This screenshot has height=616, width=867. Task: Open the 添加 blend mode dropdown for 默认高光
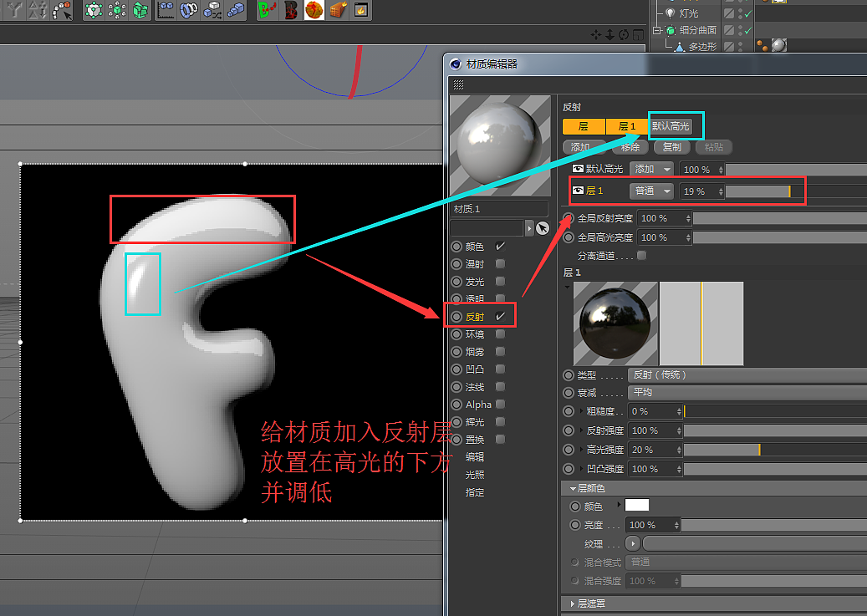(x=651, y=169)
